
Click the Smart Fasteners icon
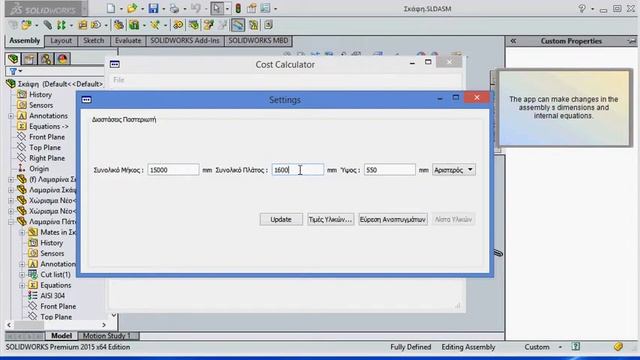[82, 25]
